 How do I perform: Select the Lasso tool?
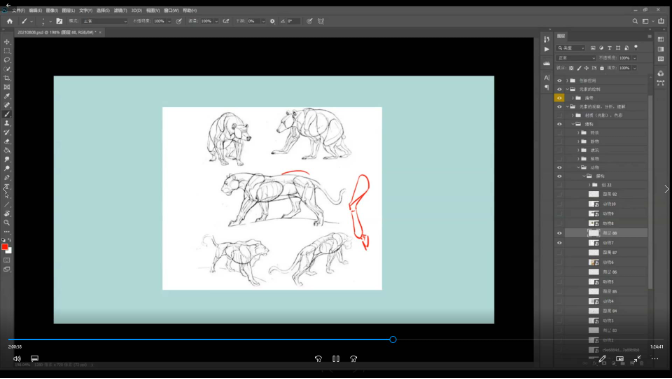[7, 60]
